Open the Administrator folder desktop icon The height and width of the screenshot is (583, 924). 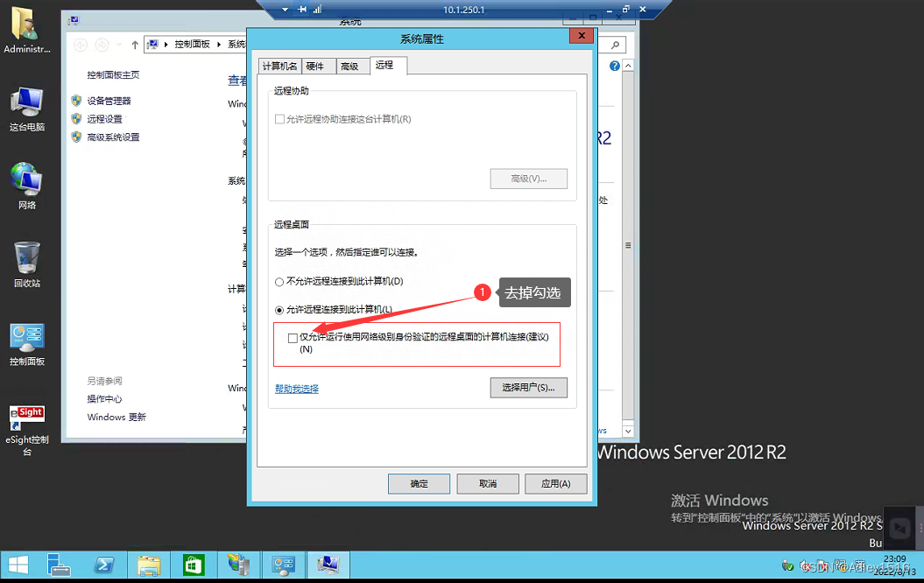click(x=26, y=30)
